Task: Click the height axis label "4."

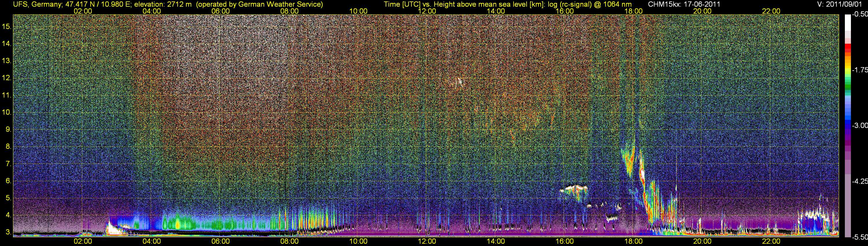Action: (8, 215)
